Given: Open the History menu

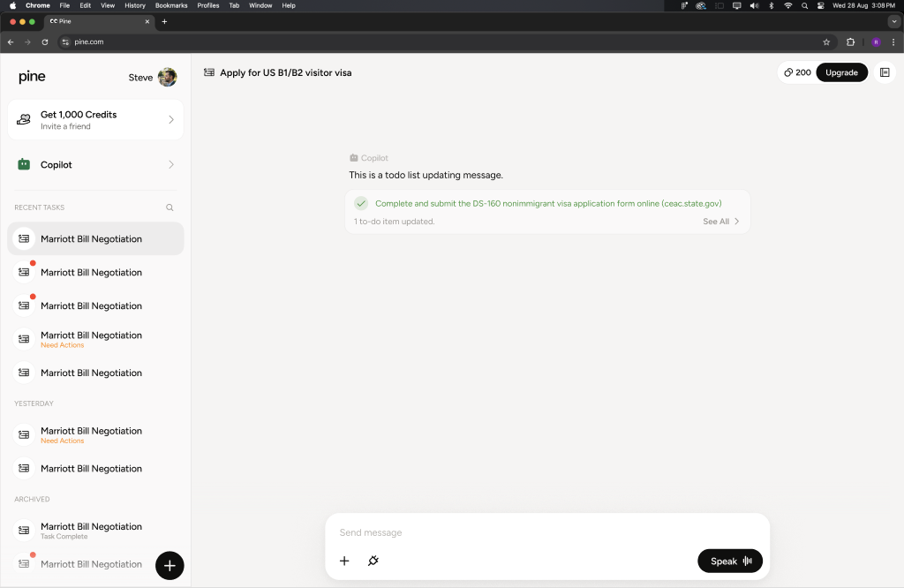Looking at the screenshot, I should [x=135, y=5].
